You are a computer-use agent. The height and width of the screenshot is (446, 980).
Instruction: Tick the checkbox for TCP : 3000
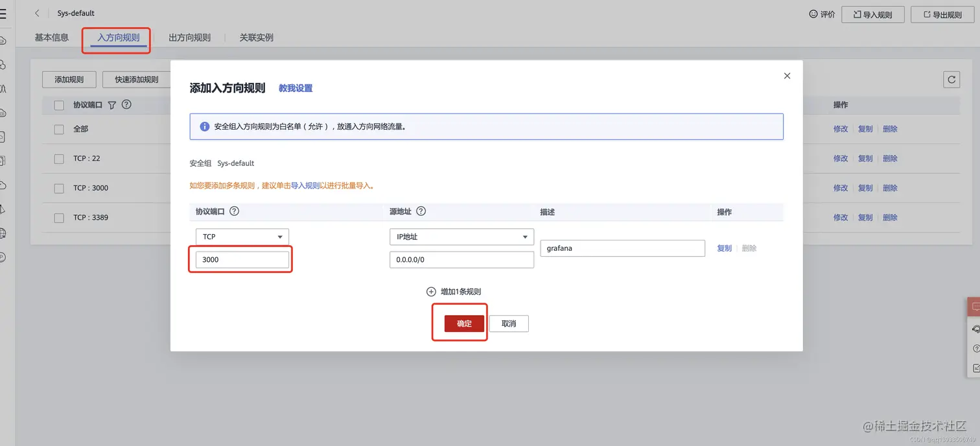coord(59,188)
